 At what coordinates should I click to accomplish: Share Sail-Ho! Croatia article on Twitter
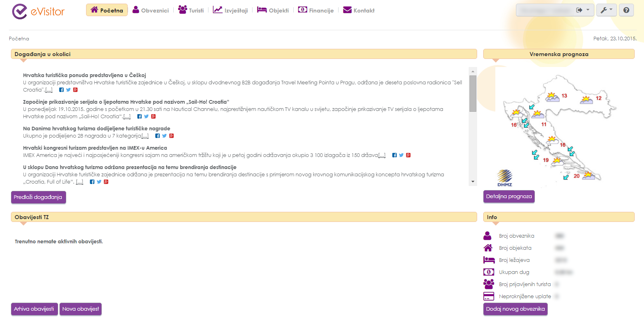pos(146,117)
